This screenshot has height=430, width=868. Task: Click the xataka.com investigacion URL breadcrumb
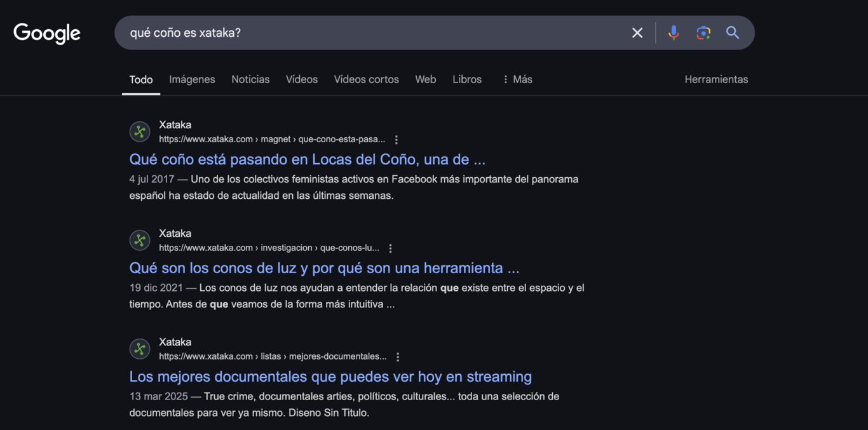click(x=269, y=248)
